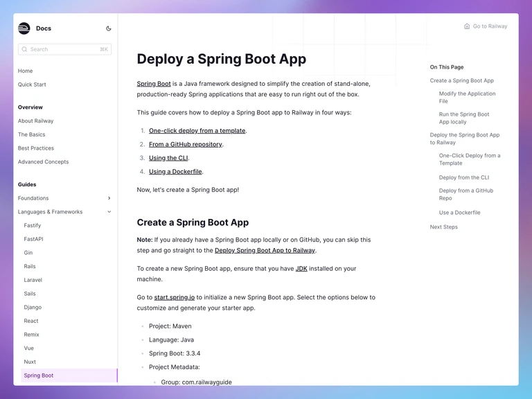The height and width of the screenshot is (399, 532).
Task: Open the FastAPI guide
Action: [33, 239]
